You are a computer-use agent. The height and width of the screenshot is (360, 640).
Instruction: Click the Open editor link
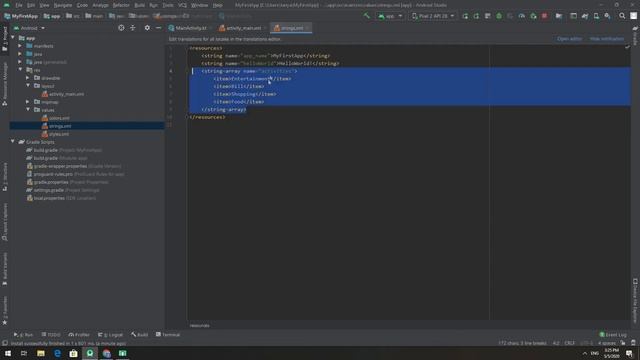569,39
